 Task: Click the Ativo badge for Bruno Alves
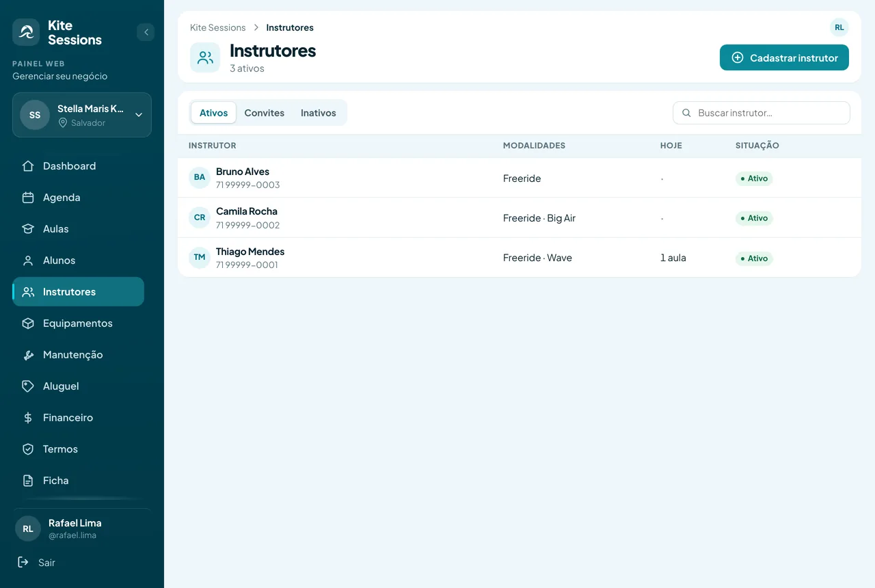(754, 178)
